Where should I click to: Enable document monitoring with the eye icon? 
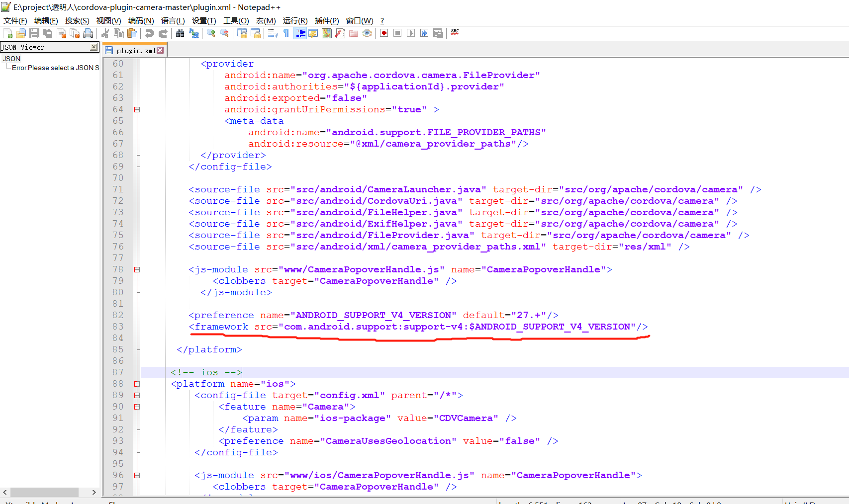pos(367,33)
